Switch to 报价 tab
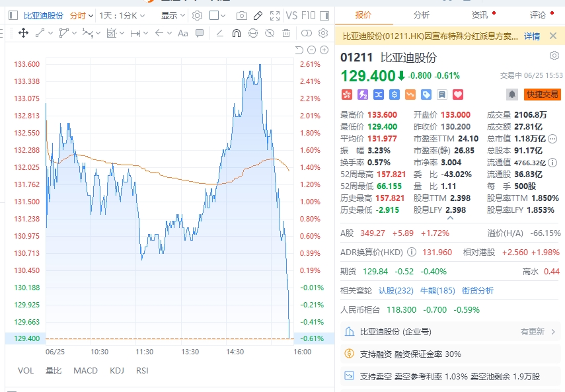The image size is (565, 392). (363, 15)
